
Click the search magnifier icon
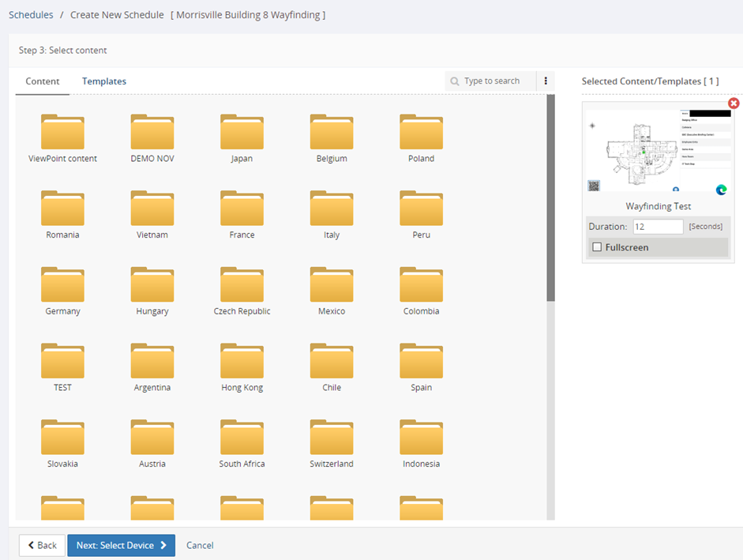coord(455,81)
